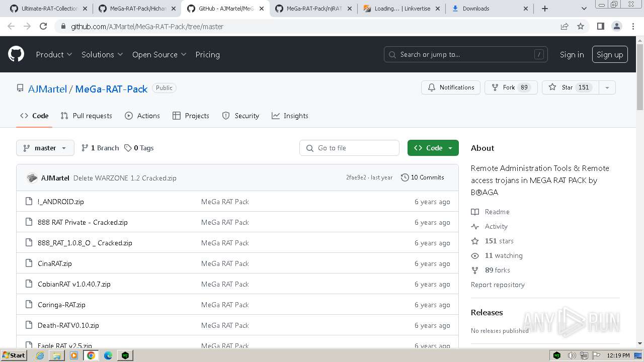This screenshot has width=644, height=362.
Task: Open File Explorer from the taskbar
Action: [57, 355]
